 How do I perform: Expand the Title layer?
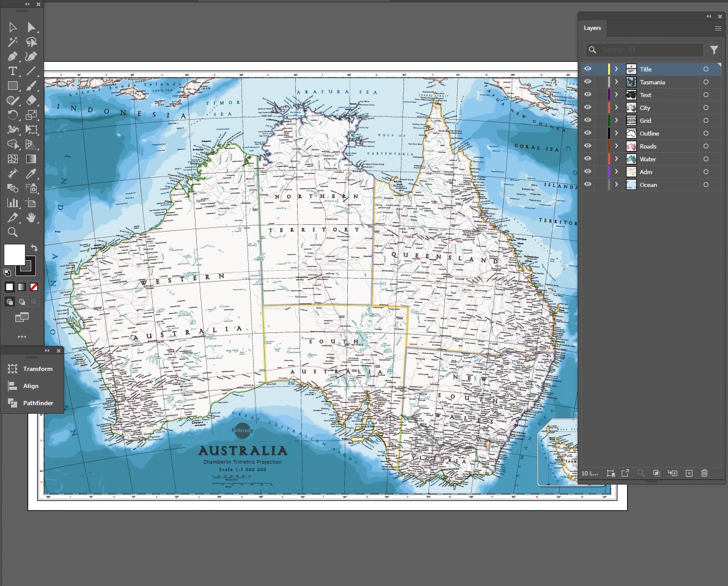[616, 69]
